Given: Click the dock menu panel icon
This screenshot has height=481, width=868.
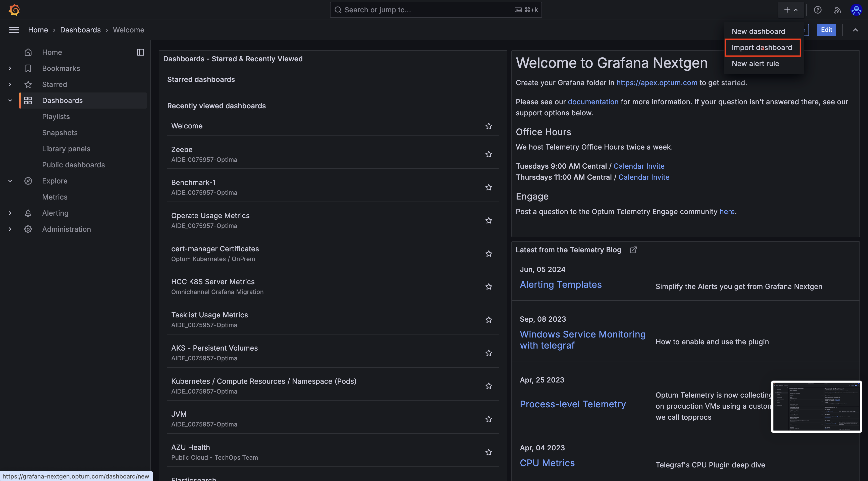Looking at the screenshot, I should point(140,52).
